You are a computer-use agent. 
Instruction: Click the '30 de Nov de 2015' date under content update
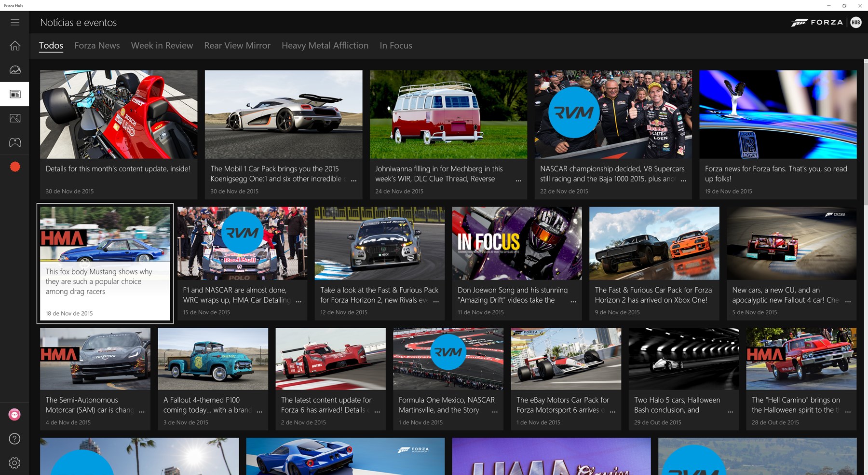69,192
